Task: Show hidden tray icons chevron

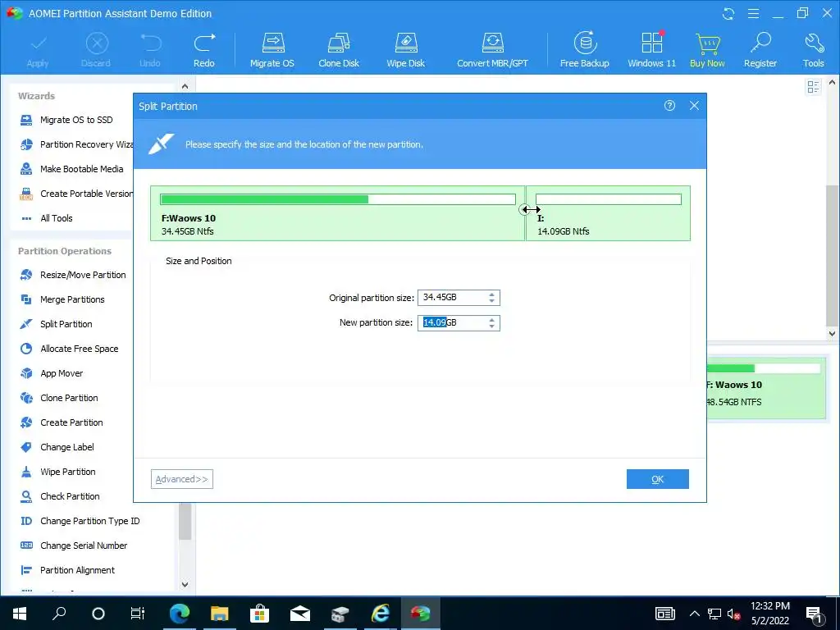Action: click(x=694, y=614)
